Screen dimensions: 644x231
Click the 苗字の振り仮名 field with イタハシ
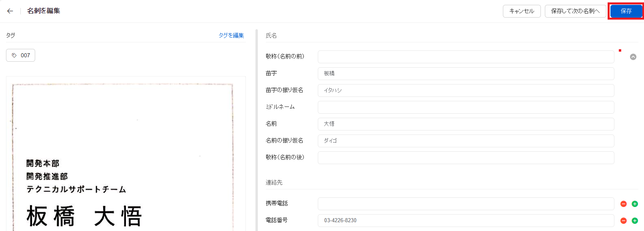[x=466, y=90]
